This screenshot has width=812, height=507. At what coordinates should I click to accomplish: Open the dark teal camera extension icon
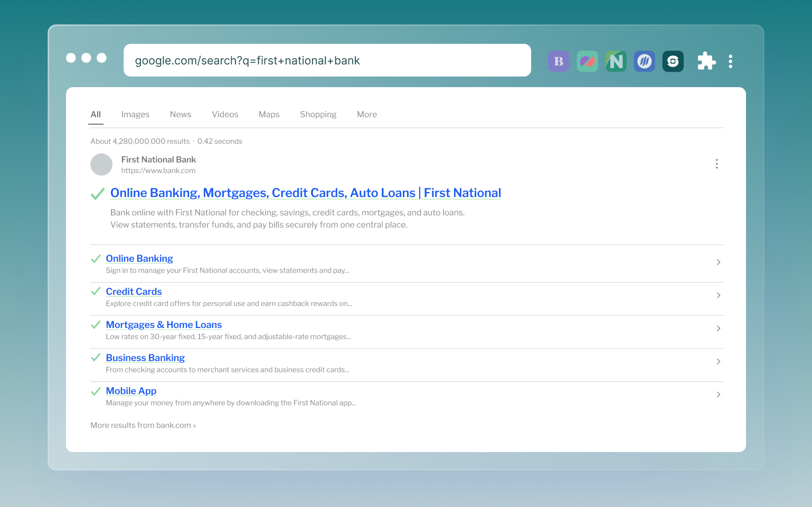(673, 61)
